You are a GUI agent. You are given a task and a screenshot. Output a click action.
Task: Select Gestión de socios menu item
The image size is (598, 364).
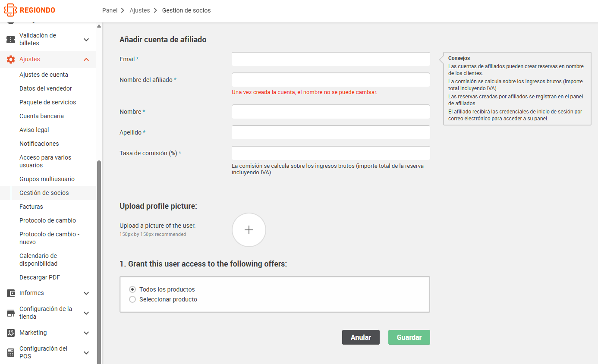click(x=44, y=193)
